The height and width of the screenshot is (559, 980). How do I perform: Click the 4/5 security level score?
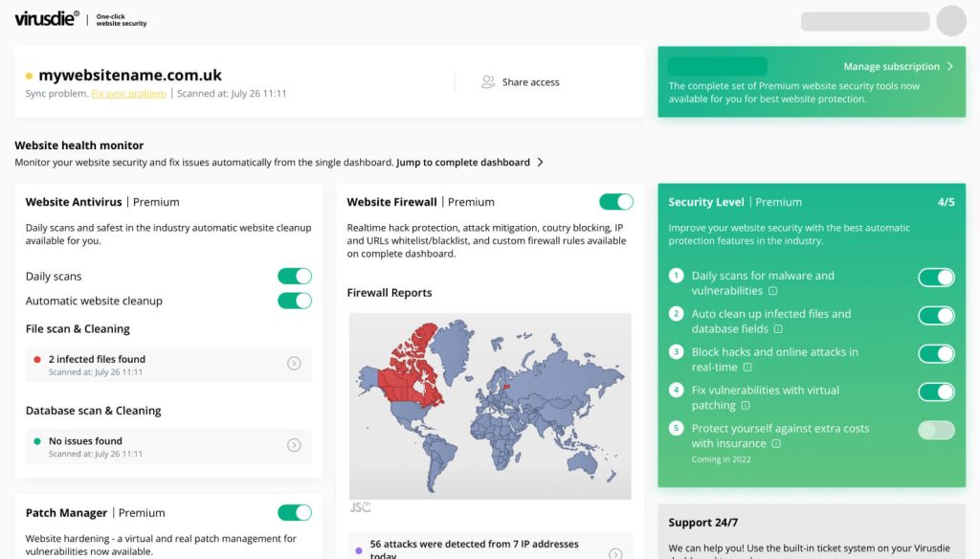[947, 202]
